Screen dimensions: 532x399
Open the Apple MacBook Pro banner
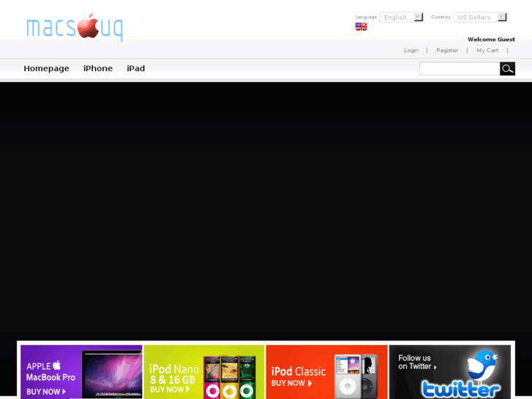pyautogui.click(x=81, y=372)
